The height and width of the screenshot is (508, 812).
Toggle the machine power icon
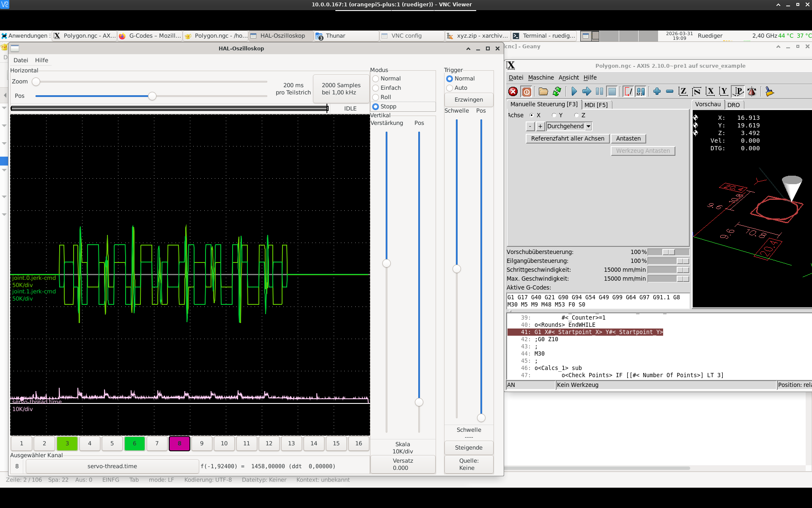tap(527, 91)
